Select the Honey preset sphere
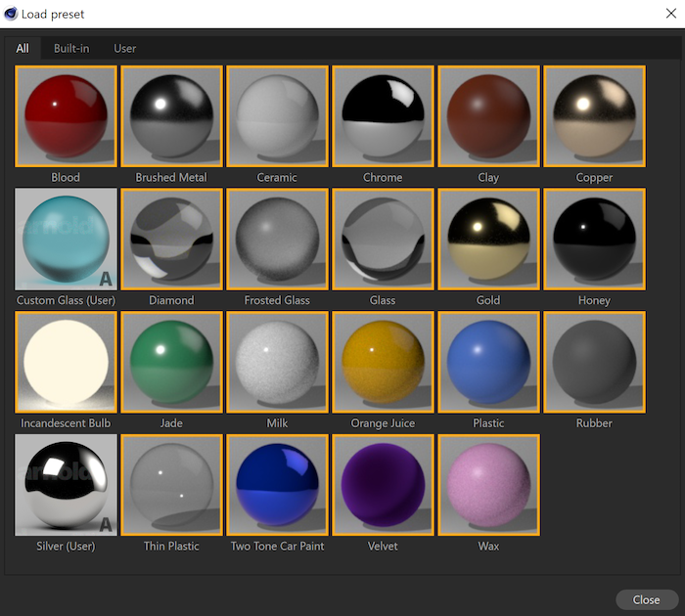The height and width of the screenshot is (616, 685). [594, 240]
